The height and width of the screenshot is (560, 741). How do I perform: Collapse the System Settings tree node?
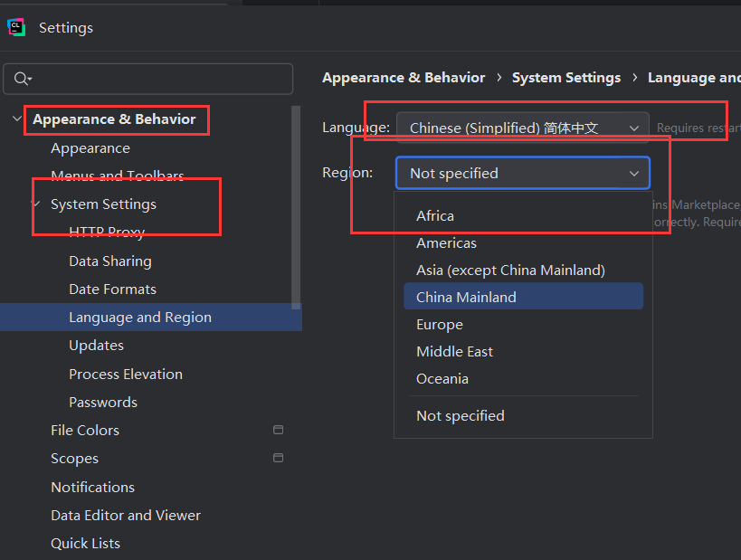[36, 204]
